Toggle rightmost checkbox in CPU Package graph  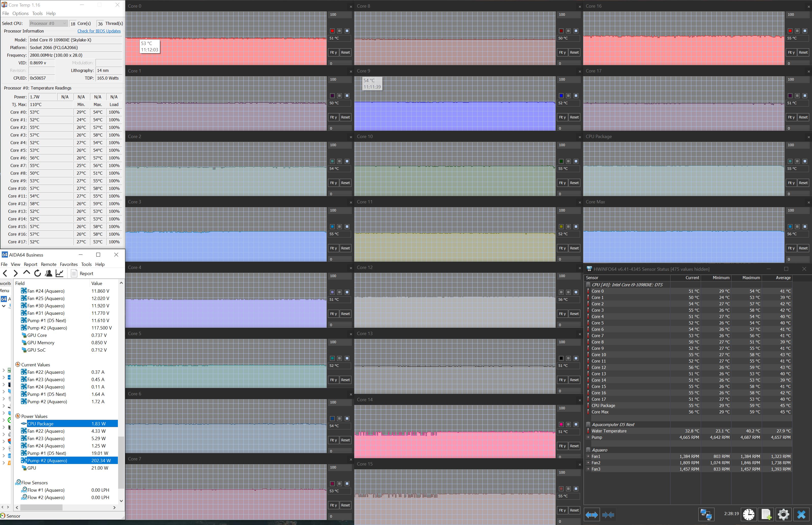(805, 161)
